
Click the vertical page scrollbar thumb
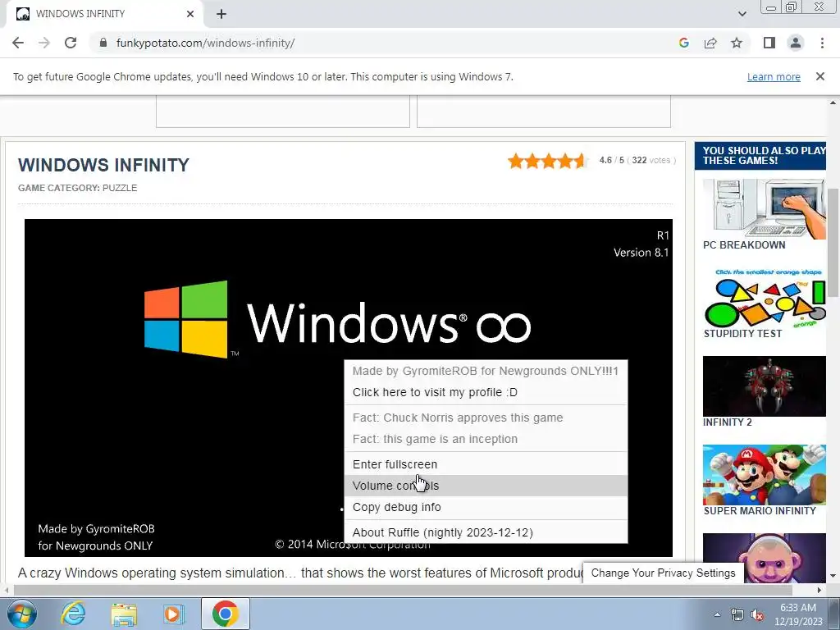tap(833, 242)
